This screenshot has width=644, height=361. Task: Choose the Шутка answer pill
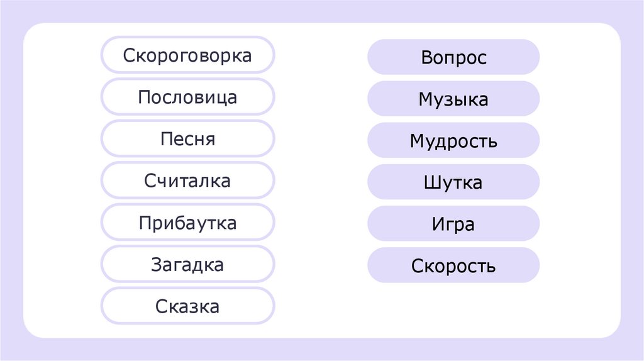(x=453, y=182)
